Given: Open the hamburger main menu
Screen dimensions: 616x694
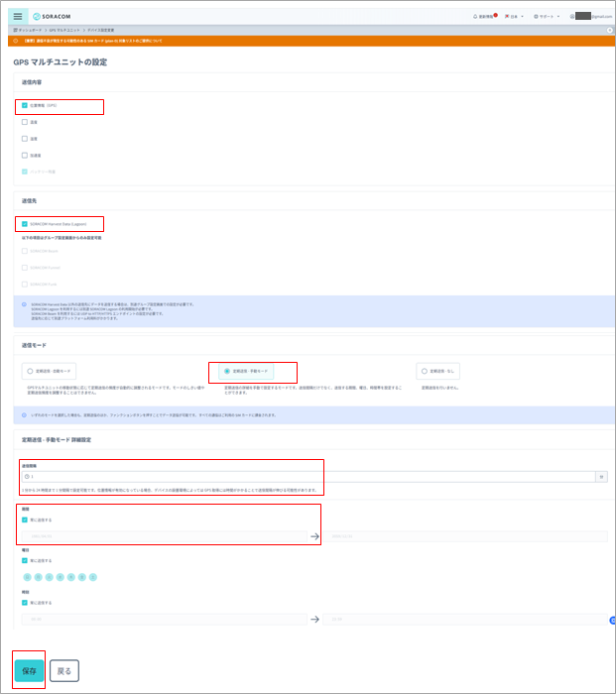Looking at the screenshot, I should (18, 17).
